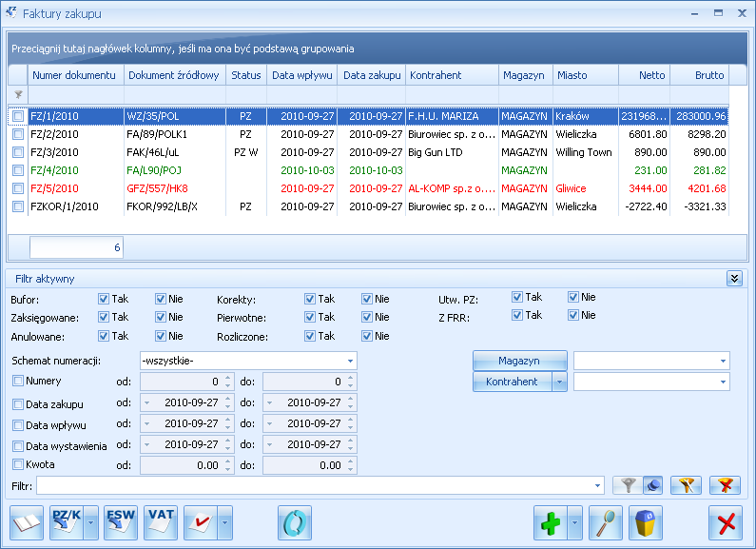This screenshot has width=756, height=549.
Task: Open the VAT register icon button
Action: (x=161, y=522)
